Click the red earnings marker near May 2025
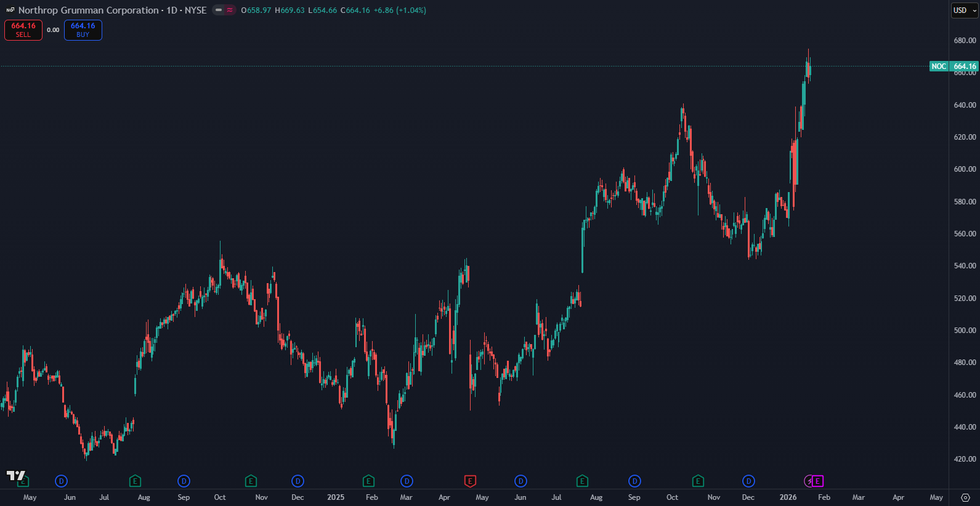The width and height of the screenshot is (980, 506). coord(470,481)
